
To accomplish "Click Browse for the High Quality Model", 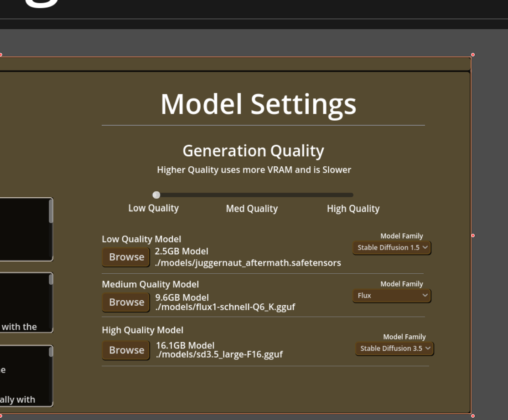I will click(126, 350).
